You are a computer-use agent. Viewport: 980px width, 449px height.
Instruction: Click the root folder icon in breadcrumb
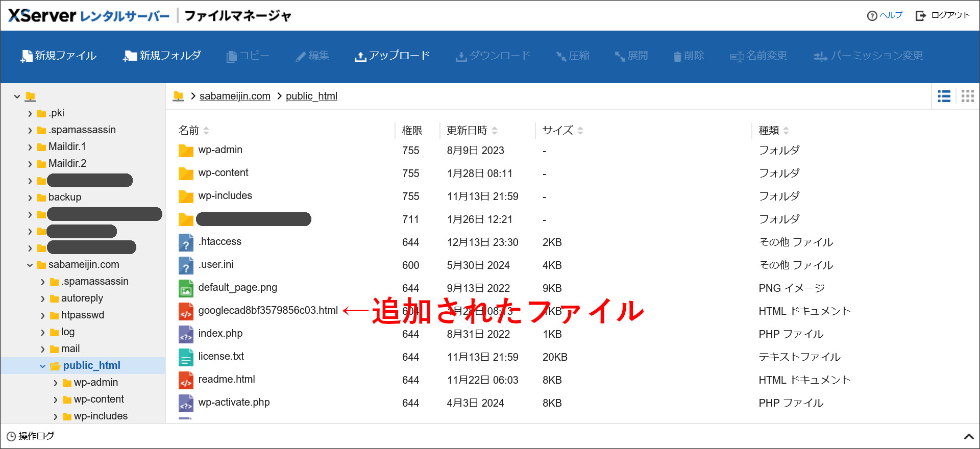(x=178, y=96)
